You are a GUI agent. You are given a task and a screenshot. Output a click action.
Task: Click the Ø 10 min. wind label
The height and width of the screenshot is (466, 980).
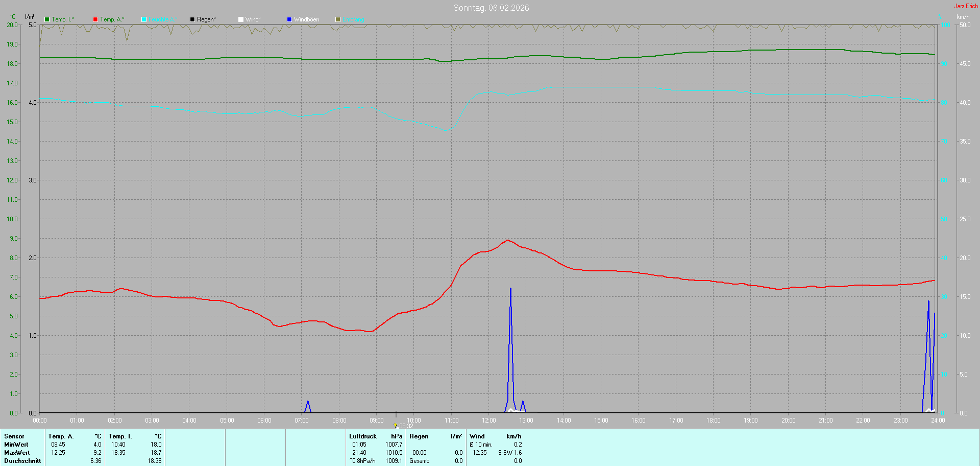[481, 445]
